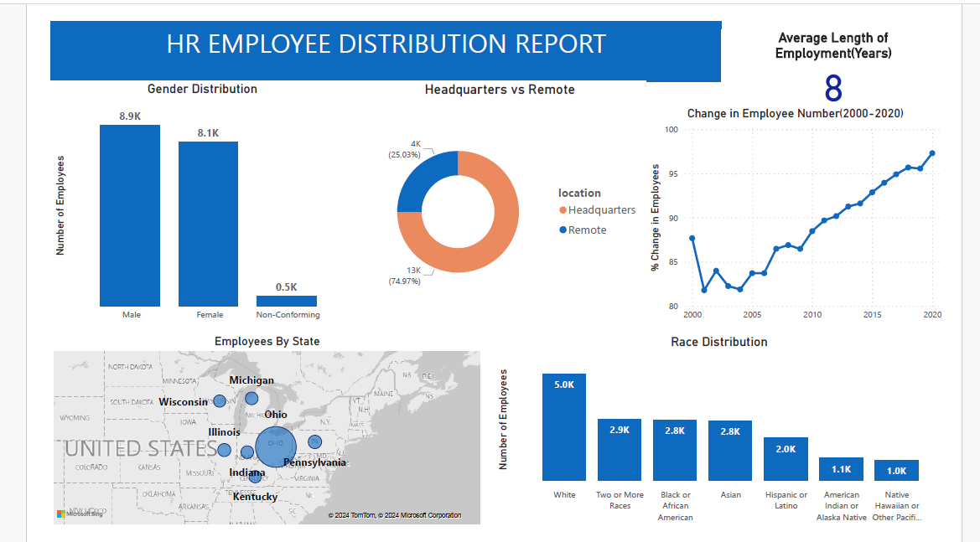This screenshot has width=980, height=542.
Task: Click the 2020 data point on line chart
Action: [932, 153]
